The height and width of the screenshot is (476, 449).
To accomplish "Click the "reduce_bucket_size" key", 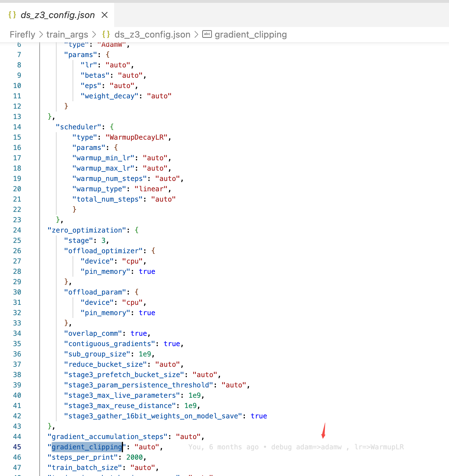I will click(105, 364).
